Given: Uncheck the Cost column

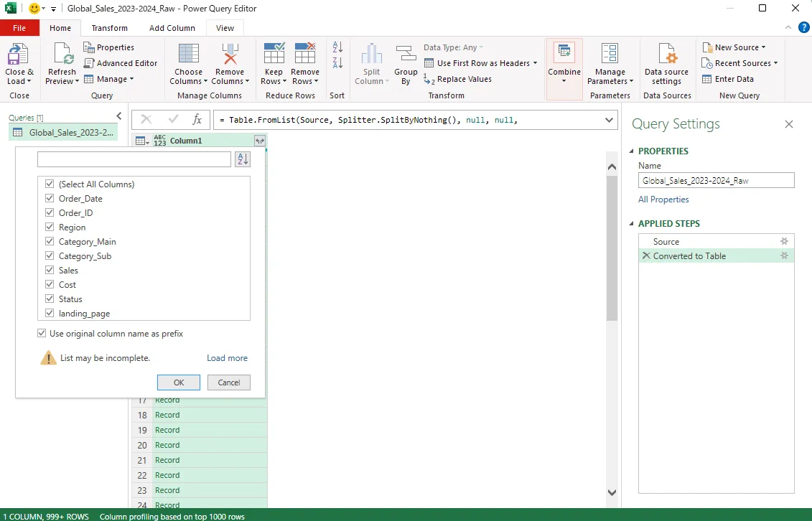Looking at the screenshot, I should 50,284.
